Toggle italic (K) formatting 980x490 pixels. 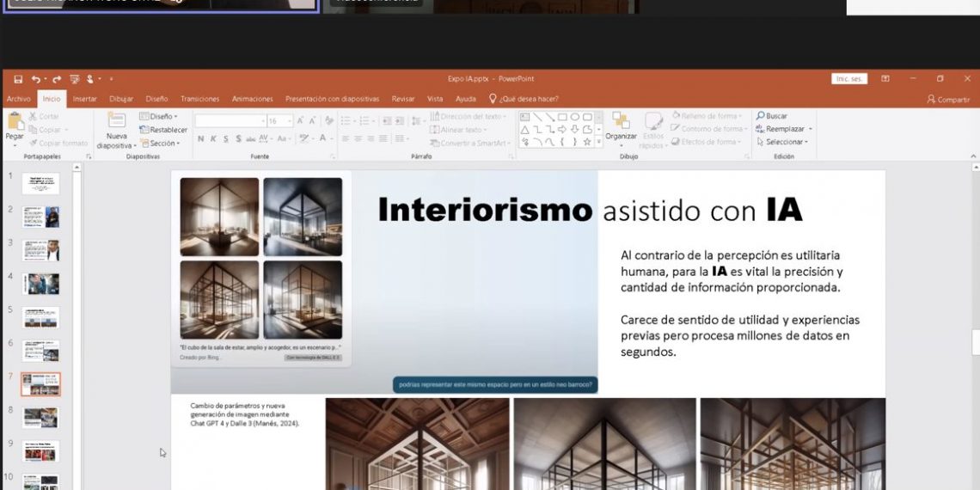coord(213,138)
